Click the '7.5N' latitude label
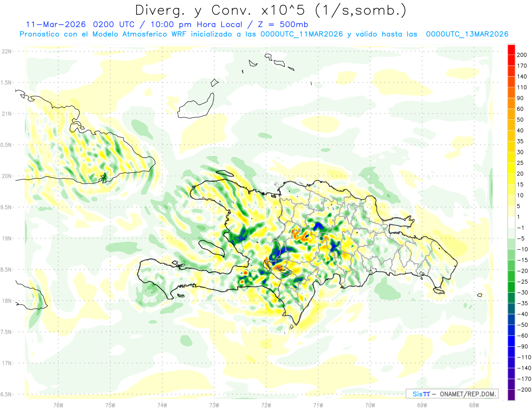 tap(7, 332)
